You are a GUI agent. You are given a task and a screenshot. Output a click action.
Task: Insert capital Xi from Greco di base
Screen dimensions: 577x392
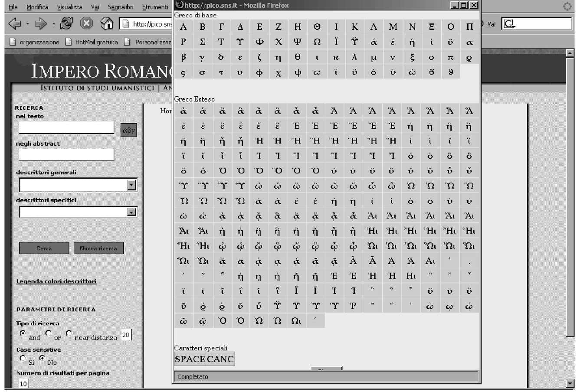(432, 27)
